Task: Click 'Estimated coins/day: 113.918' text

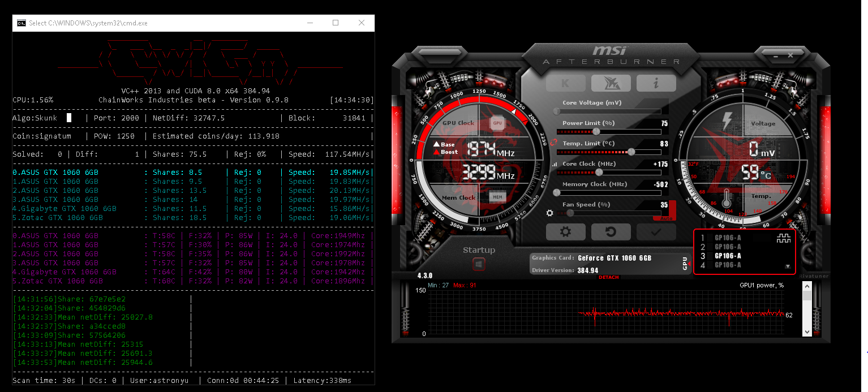Action: click(216, 136)
